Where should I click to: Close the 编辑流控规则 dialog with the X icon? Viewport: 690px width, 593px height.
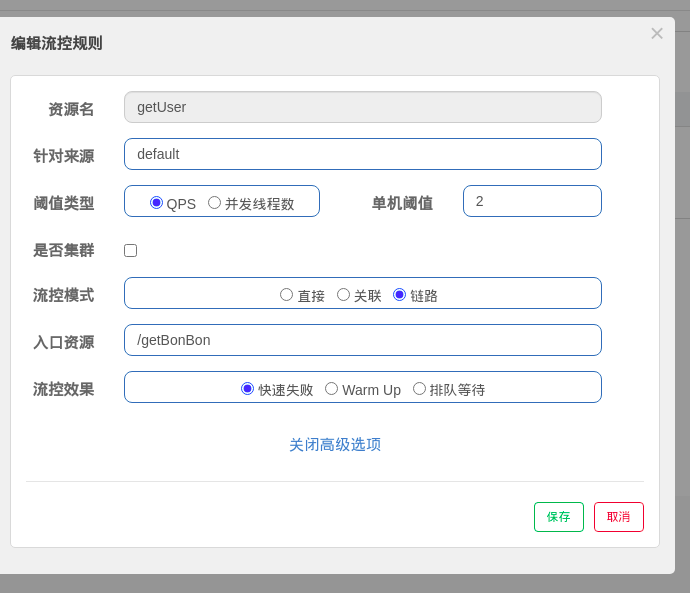(657, 33)
